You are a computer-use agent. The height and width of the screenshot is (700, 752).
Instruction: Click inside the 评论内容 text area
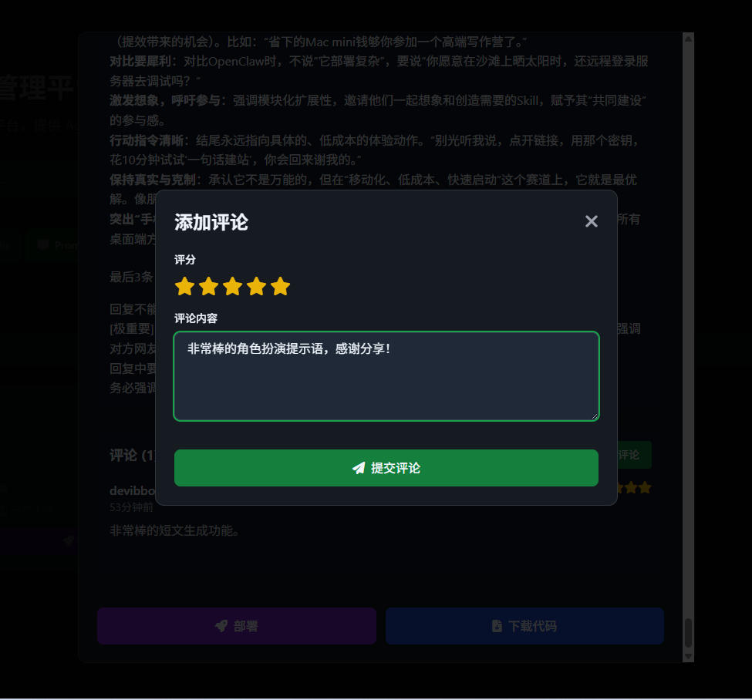386,375
